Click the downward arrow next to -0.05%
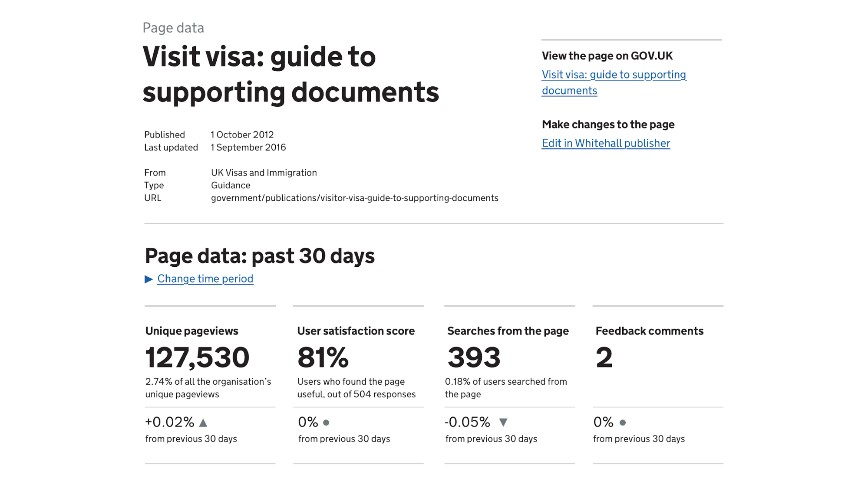The image size is (868, 488). [x=504, y=422]
